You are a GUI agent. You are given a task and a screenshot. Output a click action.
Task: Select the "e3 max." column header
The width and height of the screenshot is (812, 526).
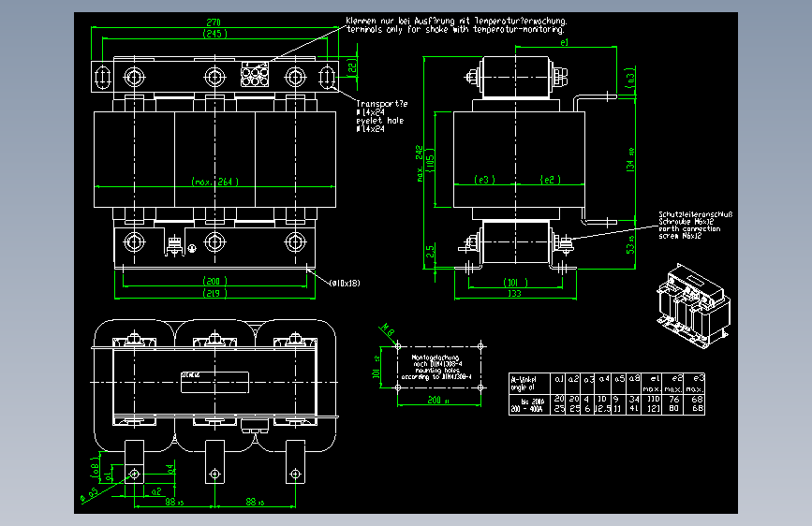point(695,384)
